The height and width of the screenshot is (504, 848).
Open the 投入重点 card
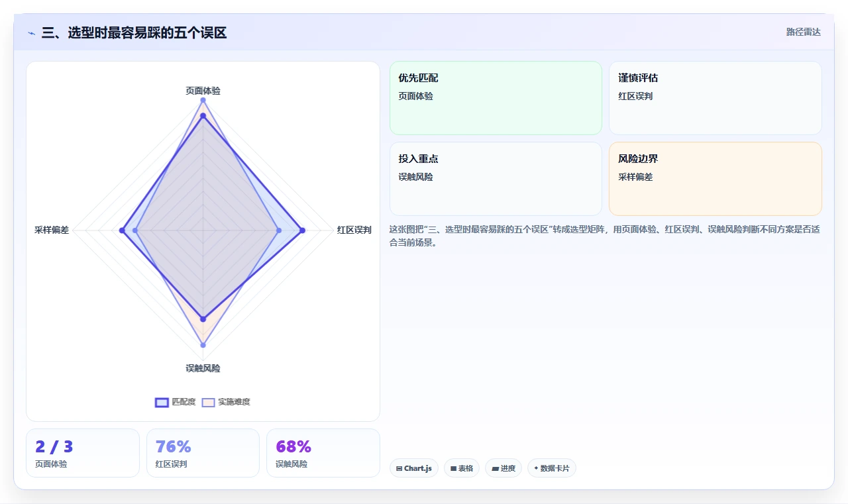(x=496, y=179)
